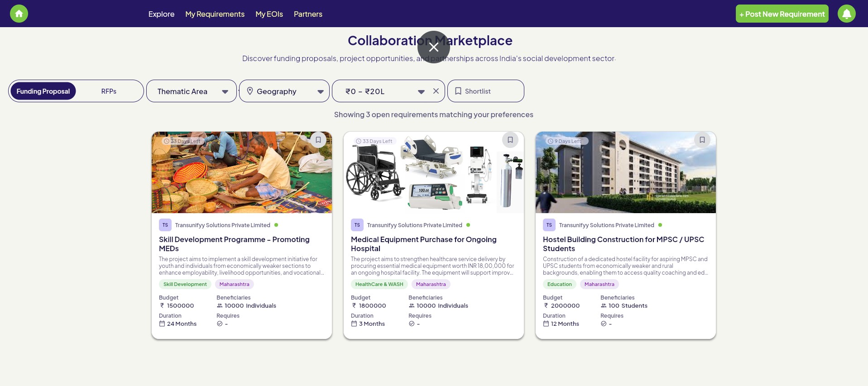
Task: Clear the ₹0 – ₹20L budget filter
Action: pyautogui.click(x=436, y=91)
